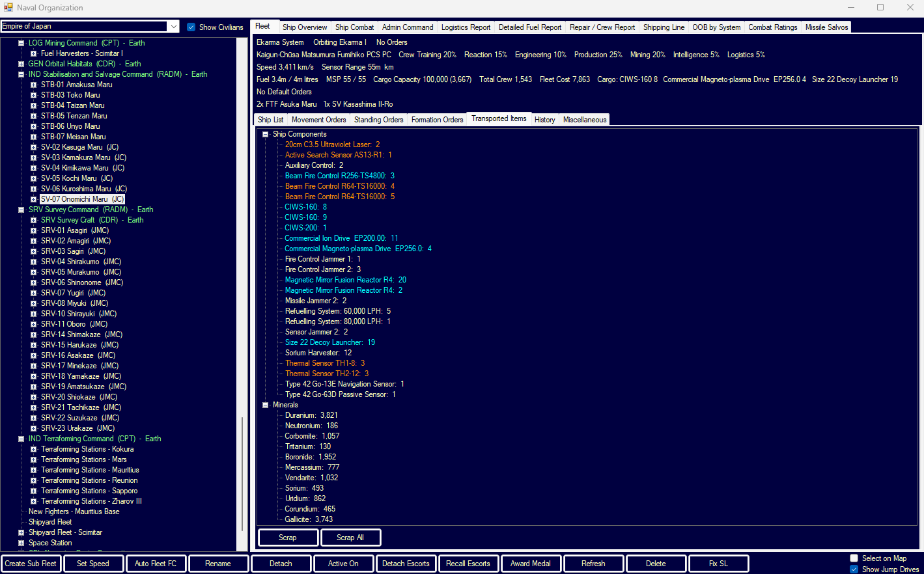Open the Standing Orders sub-tab
The image size is (924, 574).
click(378, 120)
